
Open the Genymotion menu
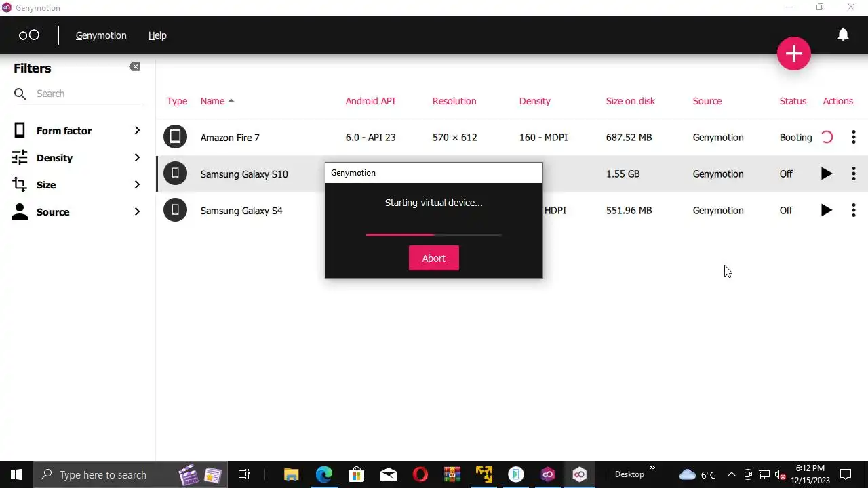pyautogui.click(x=101, y=35)
